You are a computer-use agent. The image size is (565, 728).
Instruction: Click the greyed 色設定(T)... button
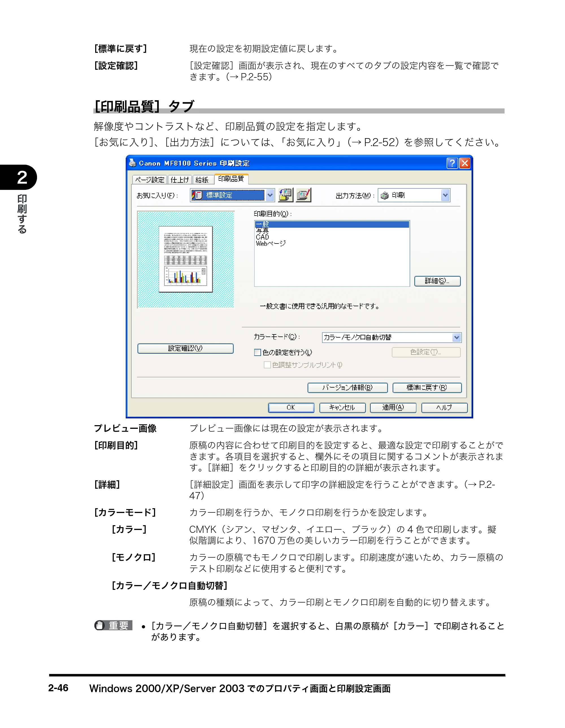(x=426, y=352)
